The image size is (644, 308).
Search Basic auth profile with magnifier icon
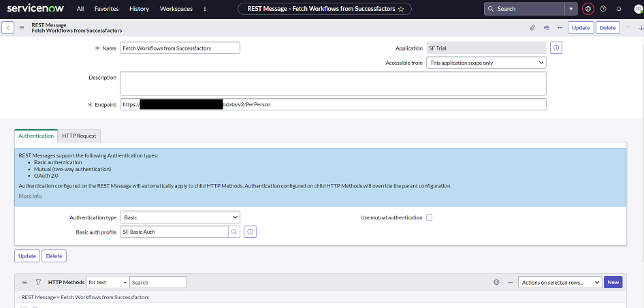pos(234,232)
